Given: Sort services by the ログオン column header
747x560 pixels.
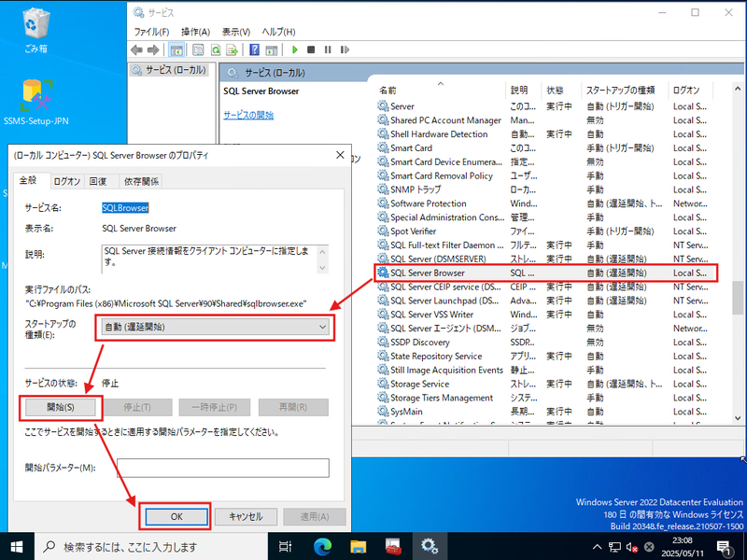Looking at the screenshot, I should (x=691, y=90).
